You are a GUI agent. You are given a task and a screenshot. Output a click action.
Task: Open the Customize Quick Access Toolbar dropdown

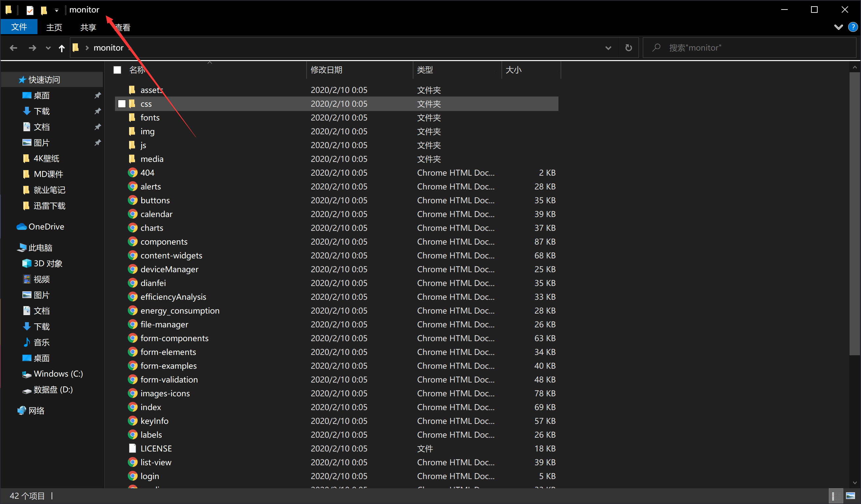(57, 10)
